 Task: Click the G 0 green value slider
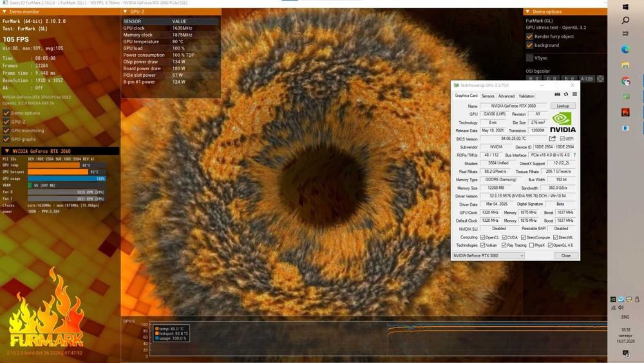pos(551,79)
